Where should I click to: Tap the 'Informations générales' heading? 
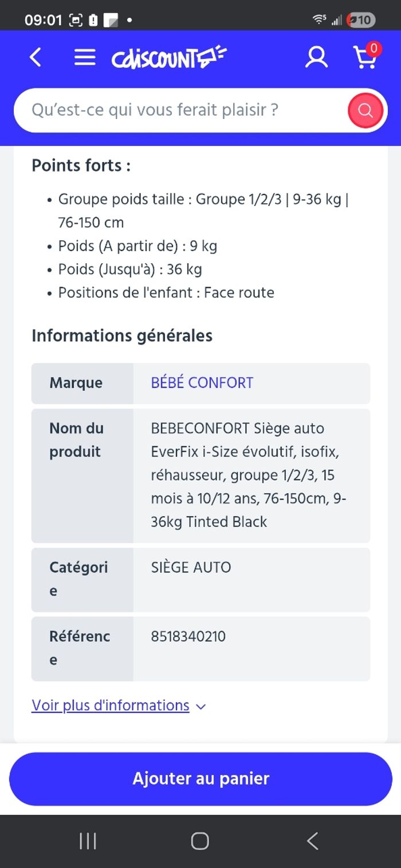[x=122, y=336]
